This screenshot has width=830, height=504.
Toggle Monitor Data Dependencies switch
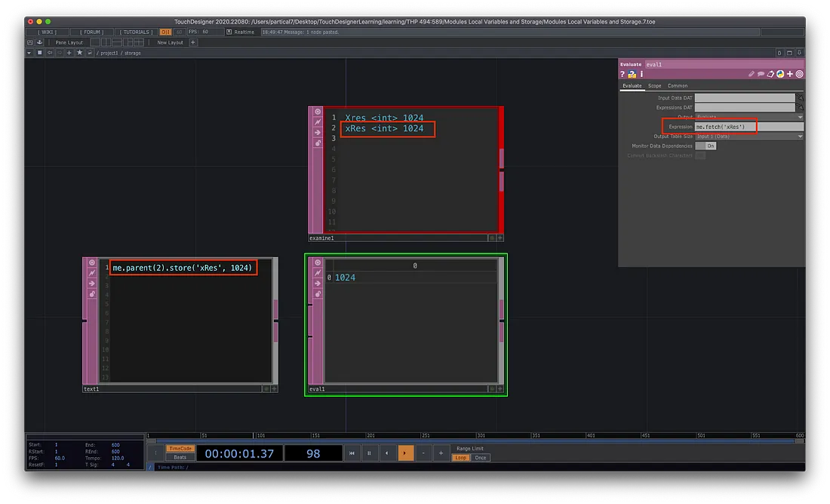(x=705, y=146)
